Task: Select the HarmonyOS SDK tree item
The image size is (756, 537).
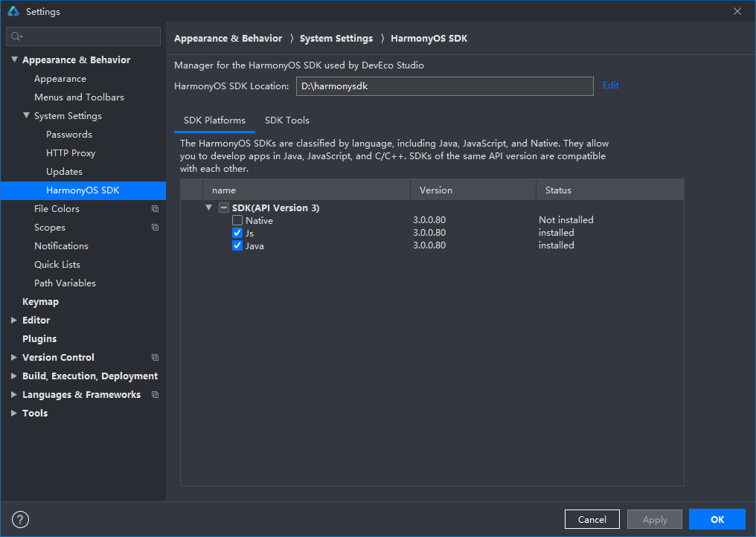Action: coord(83,190)
